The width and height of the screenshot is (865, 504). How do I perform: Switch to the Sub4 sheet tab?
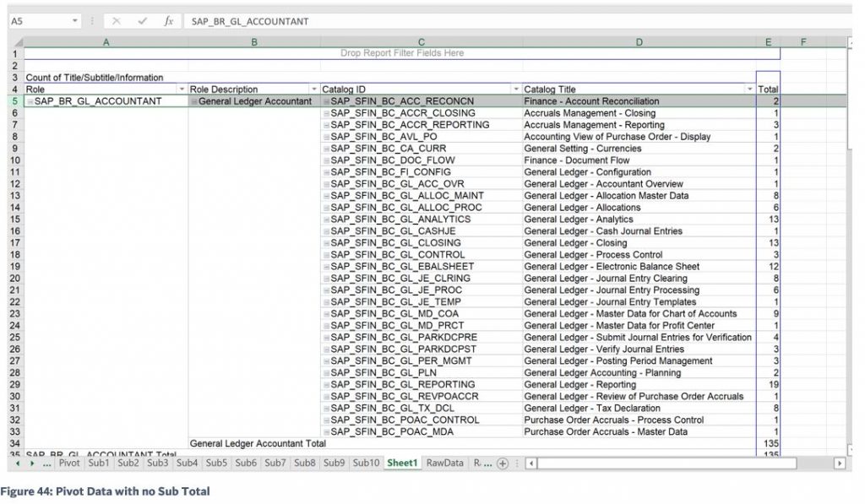point(187,463)
